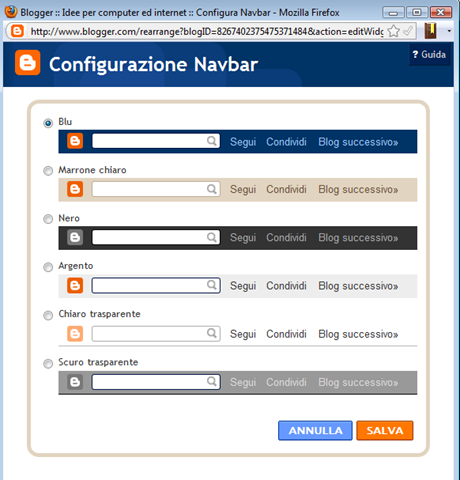Click Condividi in the Chiaro trasparente preview
Viewport: 460px width, 480px height.
pyautogui.click(x=286, y=334)
